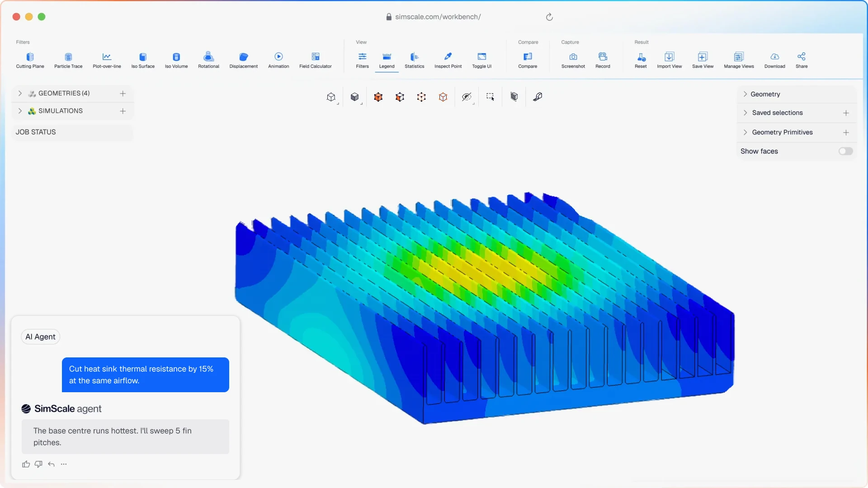Activate the Inspect Point tool

(448, 60)
